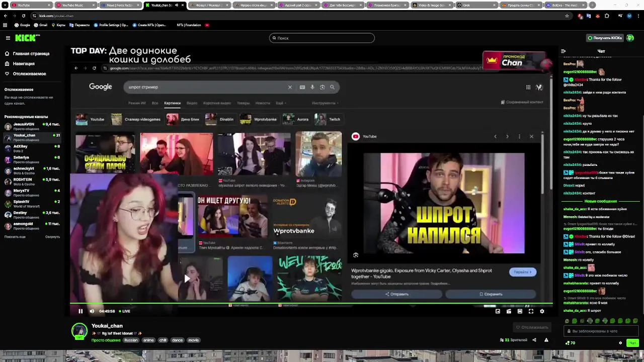Viewport: 644px width, 362px height.
Task: Open Навигация browse page
Action: [x=20, y=64]
